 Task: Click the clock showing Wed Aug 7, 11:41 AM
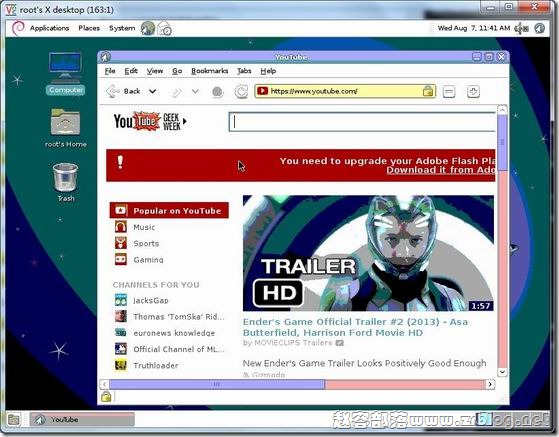coord(474,28)
